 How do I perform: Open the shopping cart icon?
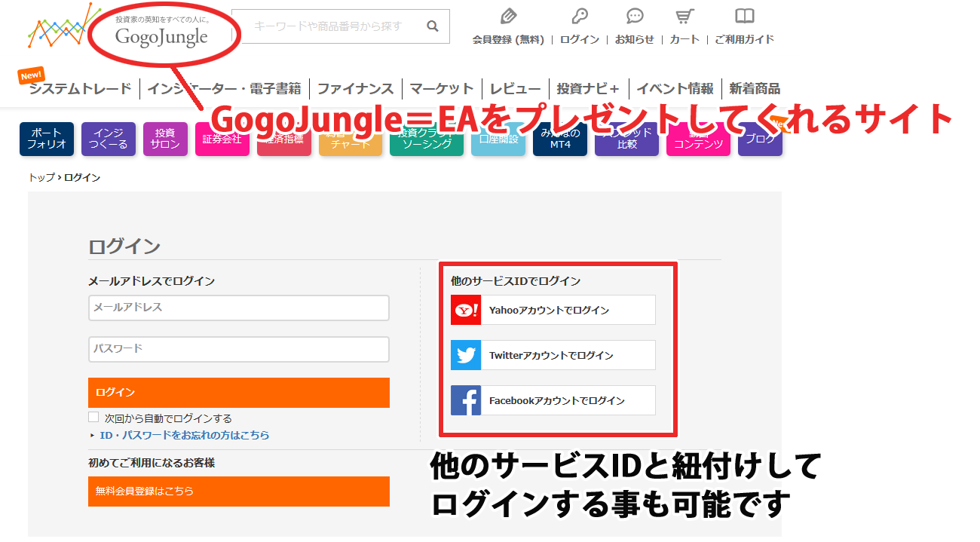[x=684, y=16]
